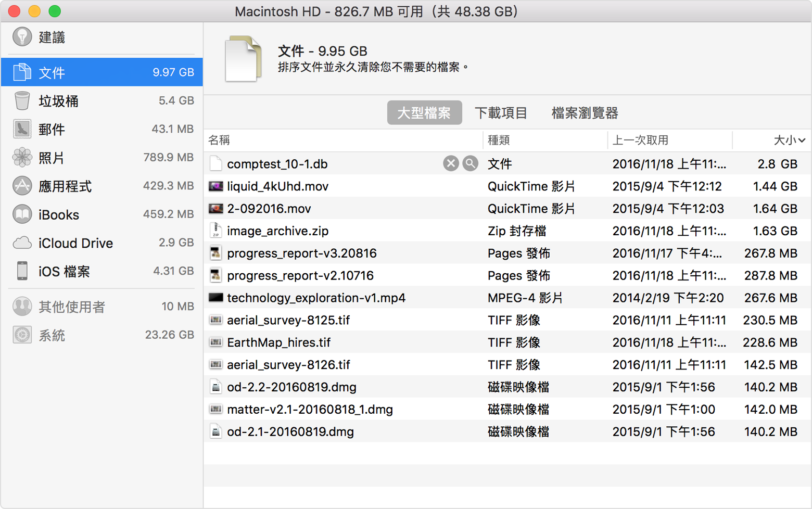The height and width of the screenshot is (509, 812).
Task: Open the 照片 photos category
Action: [51, 158]
